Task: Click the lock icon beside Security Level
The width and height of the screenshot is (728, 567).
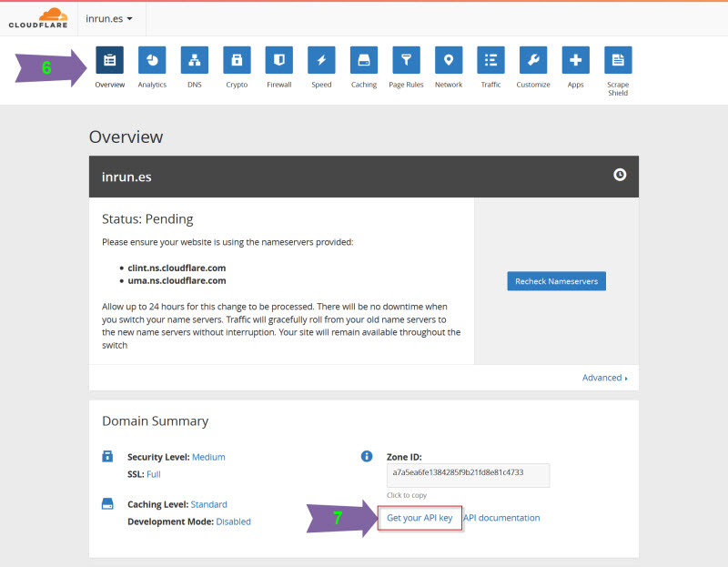Action: coord(107,456)
